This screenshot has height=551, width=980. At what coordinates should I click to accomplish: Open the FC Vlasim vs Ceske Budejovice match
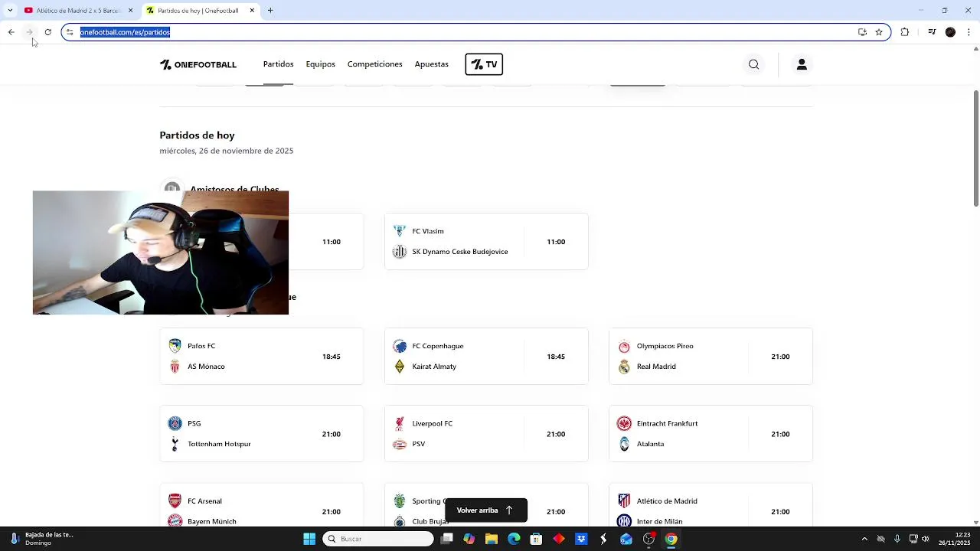click(486, 242)
